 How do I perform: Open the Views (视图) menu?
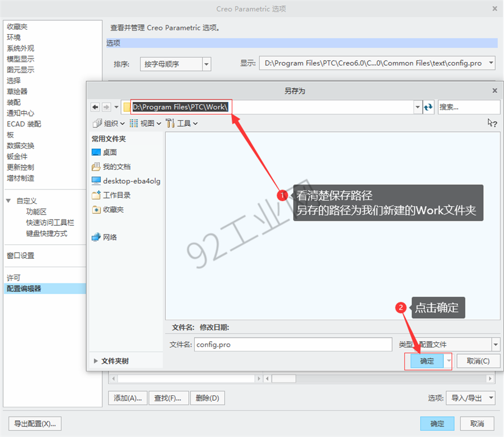[145, 123]
